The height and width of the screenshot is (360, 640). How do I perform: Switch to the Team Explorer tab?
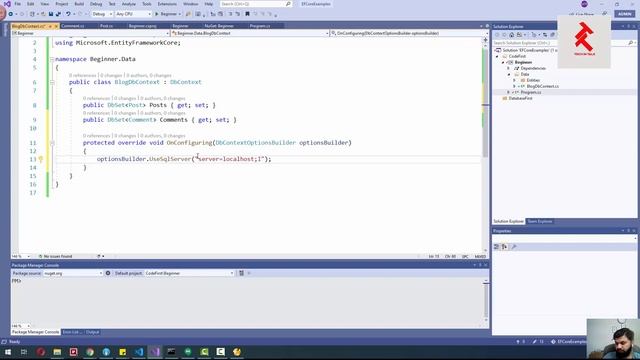[x=540, y=221]
